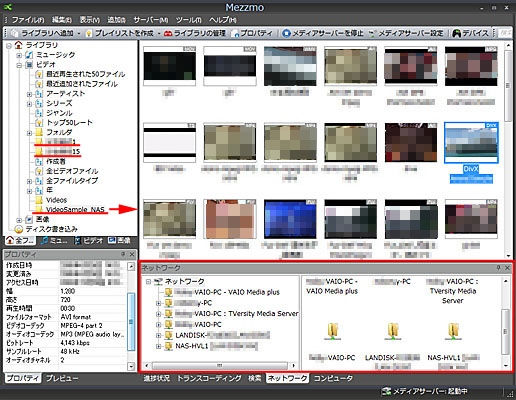This screenshot has height=400, width=516.
Task: Switch to the 画像 library tab
Action: 119,240
